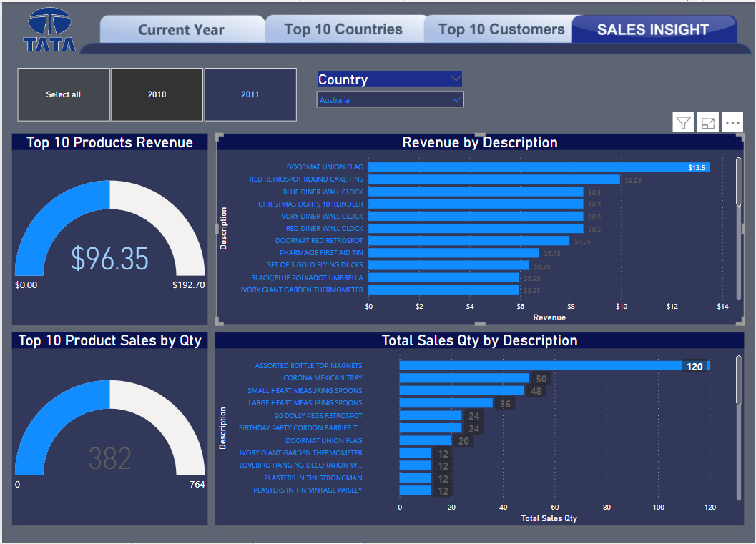Screen dimensions: 756x544
Task: Click the filter icon above the revenue chart
Action: point(683,123)
